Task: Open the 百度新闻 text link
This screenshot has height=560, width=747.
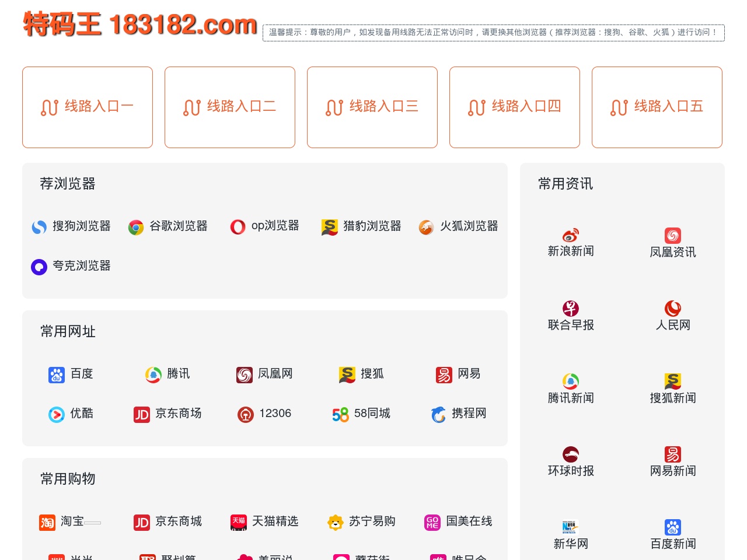Action: coord(673,544)
